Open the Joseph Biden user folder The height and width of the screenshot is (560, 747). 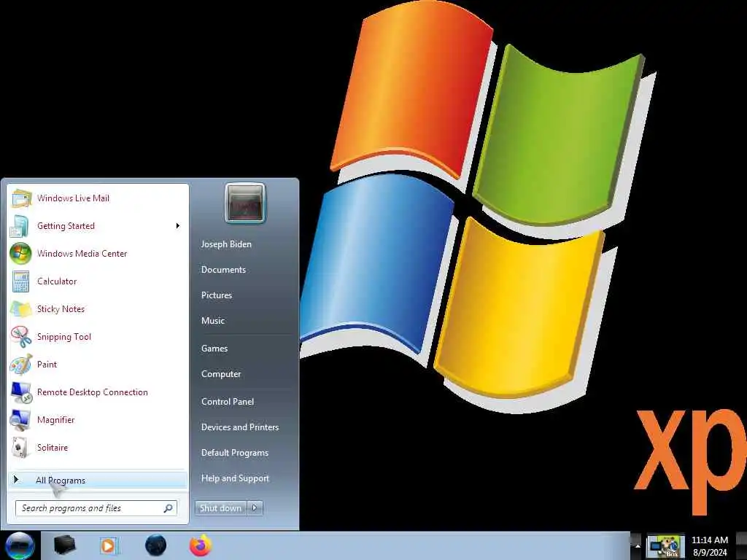(226, 244)
